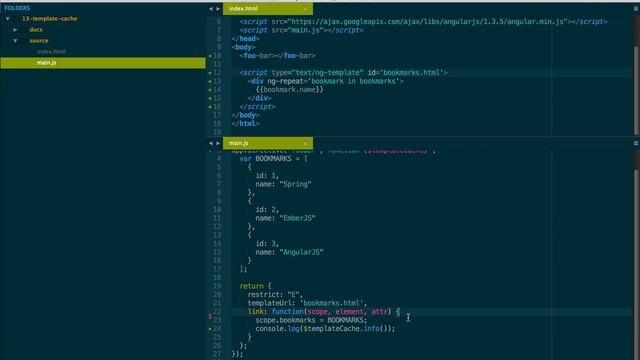Screen dimensions: 640x360
Task: Click the {{bookmark.name}} expression
Action: pyautogui.click(x=289, y=90)
